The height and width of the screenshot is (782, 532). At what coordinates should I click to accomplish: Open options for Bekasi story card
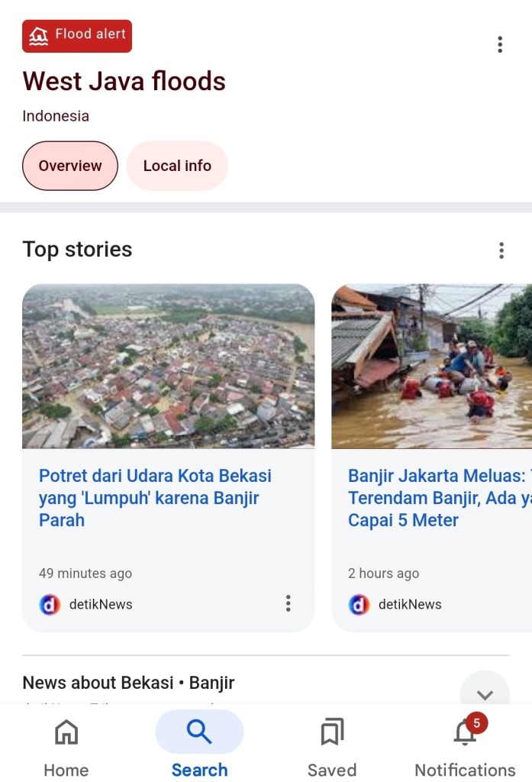(288, 604)
